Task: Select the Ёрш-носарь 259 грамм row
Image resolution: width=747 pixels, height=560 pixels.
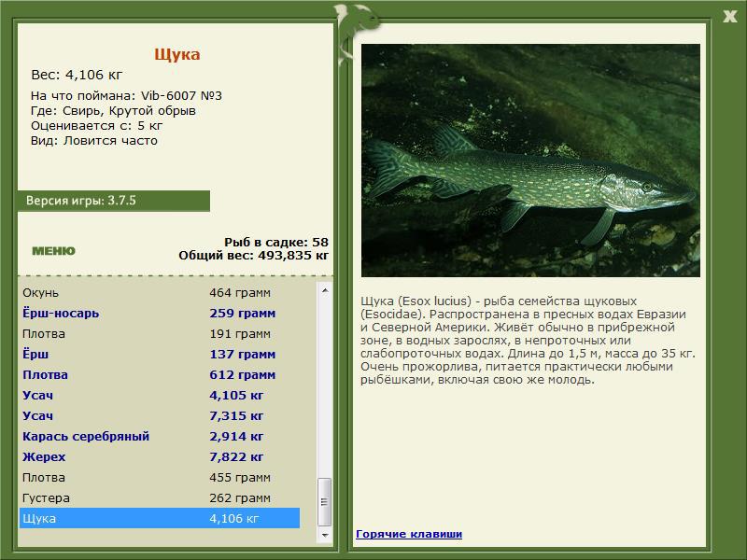Action: click(x=160, y=313)
